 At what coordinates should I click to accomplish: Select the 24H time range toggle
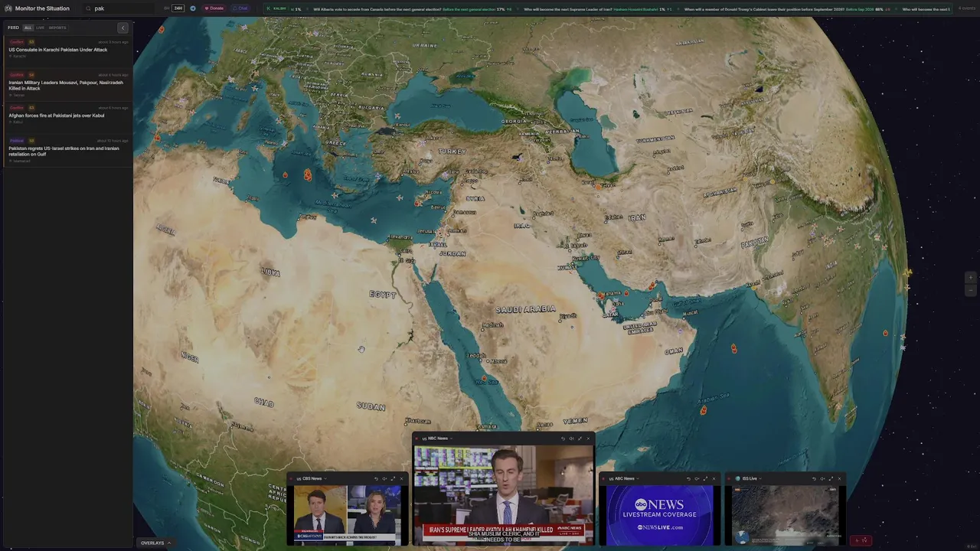pyautogui.click(x=178, y=8)
